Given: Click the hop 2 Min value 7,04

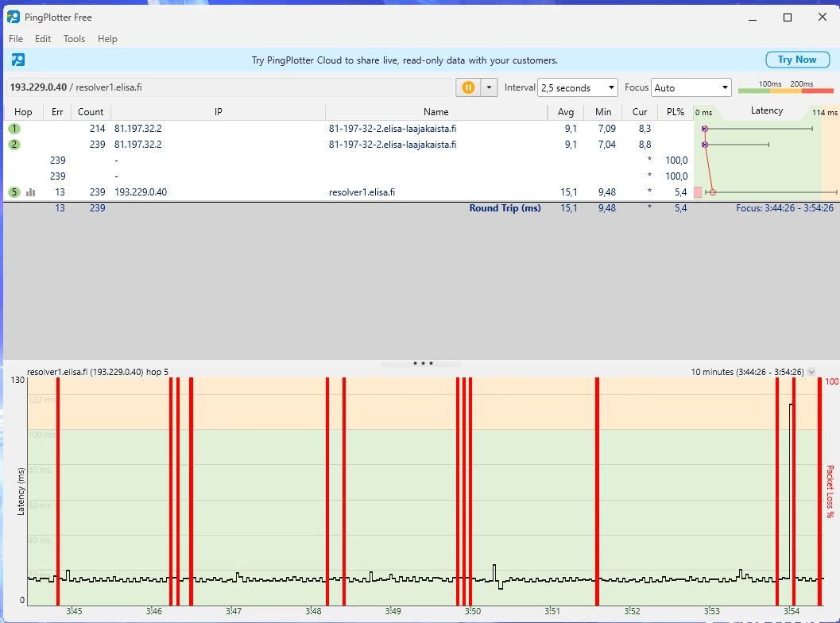Looking at the screenshot, I should [x=606, y=145].
